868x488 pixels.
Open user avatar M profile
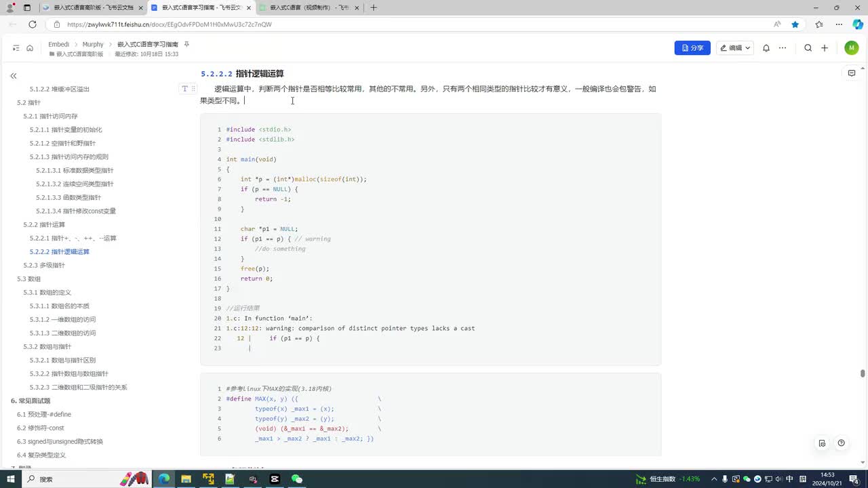click(x=852, y=48)
